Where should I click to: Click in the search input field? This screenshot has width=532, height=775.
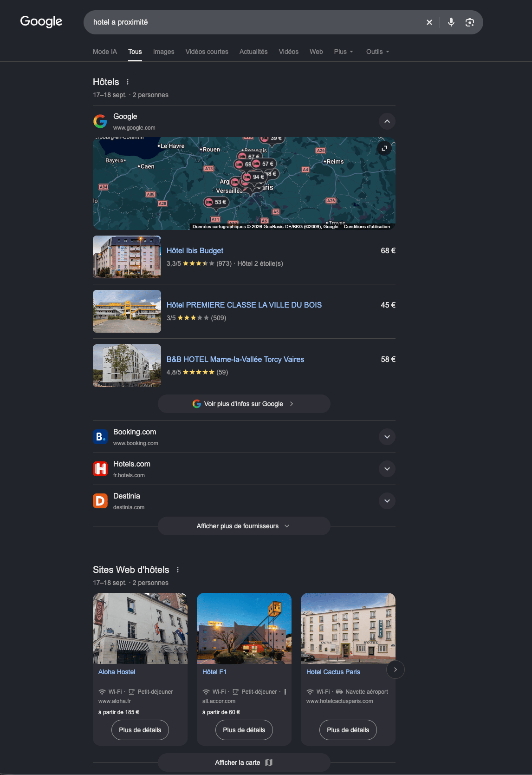click(x=255, y=22)
